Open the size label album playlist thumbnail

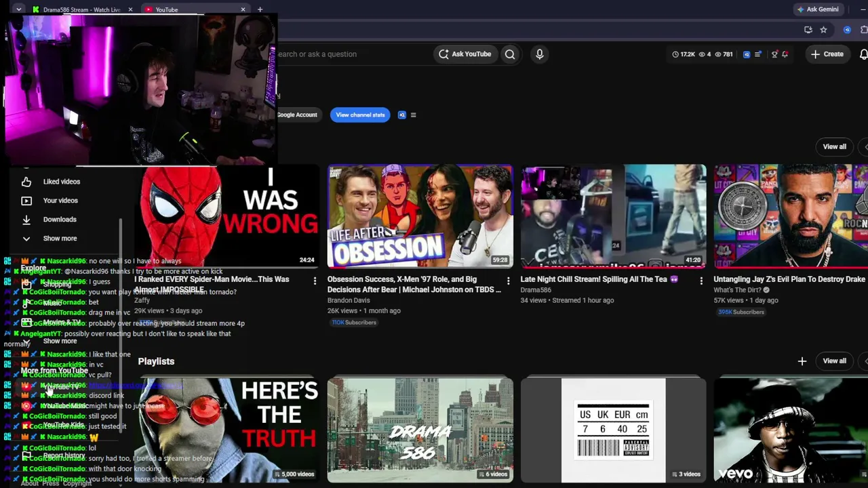(613, 431)
